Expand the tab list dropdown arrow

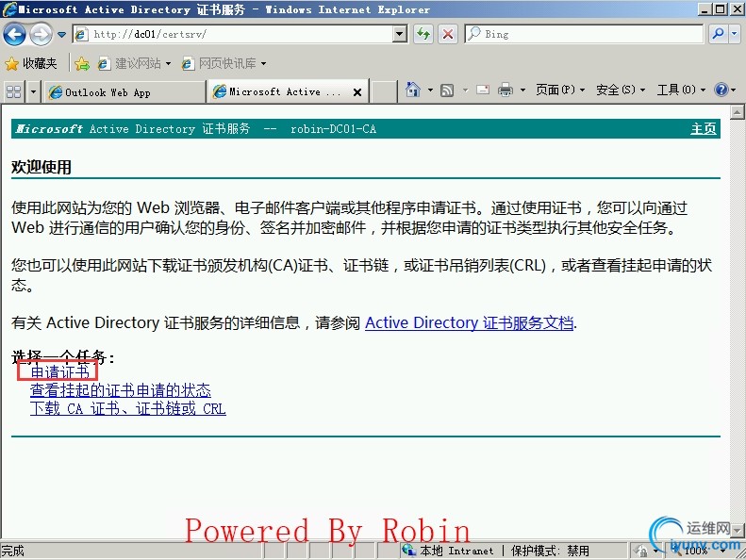[33, 91]
